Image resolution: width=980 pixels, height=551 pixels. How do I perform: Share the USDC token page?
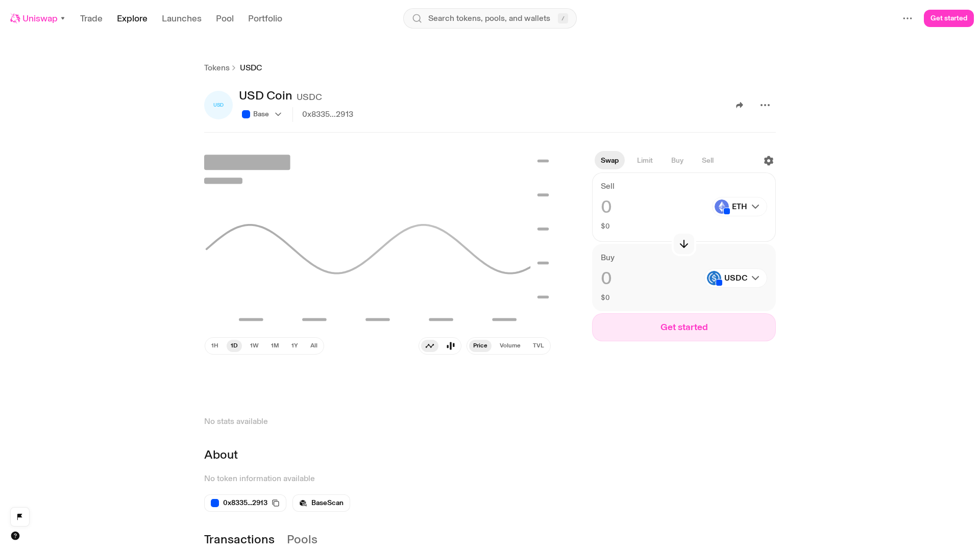(740, 105)
